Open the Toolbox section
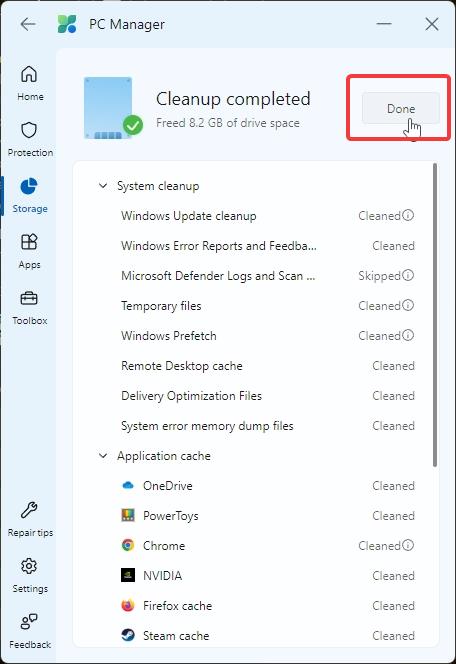Screen dimensions: 456x664 (x=30, y=307)
